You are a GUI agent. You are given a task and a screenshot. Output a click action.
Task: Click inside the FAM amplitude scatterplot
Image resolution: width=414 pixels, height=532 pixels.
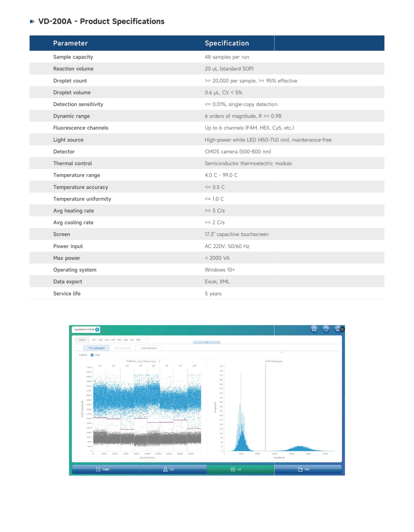click(x=147, y=409)
